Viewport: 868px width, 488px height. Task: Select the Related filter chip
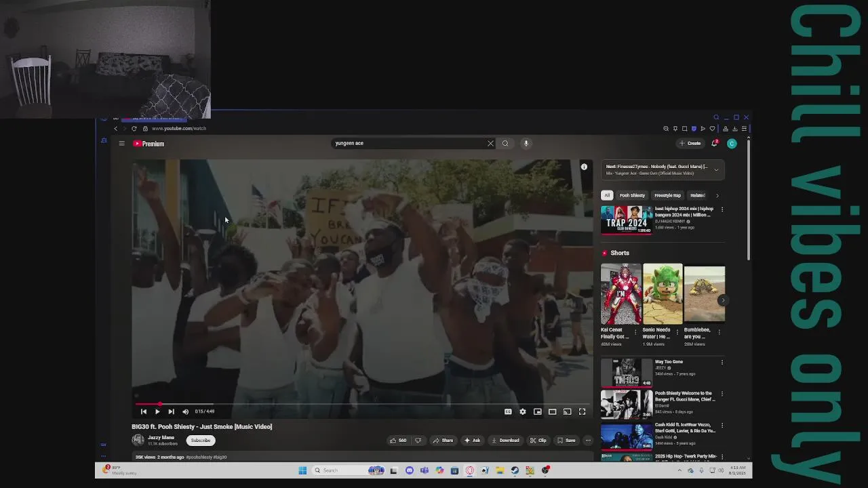[697, 195]
